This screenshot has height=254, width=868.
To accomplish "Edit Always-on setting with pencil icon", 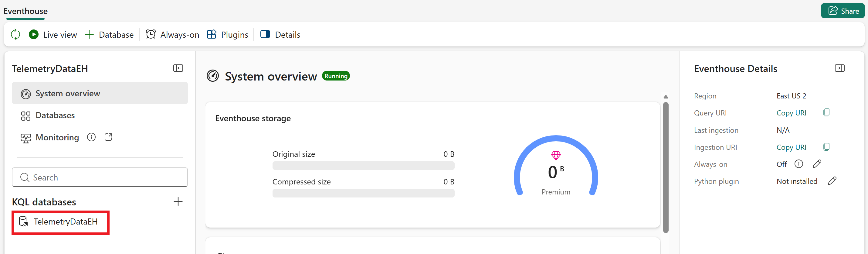I will point(817,164).
